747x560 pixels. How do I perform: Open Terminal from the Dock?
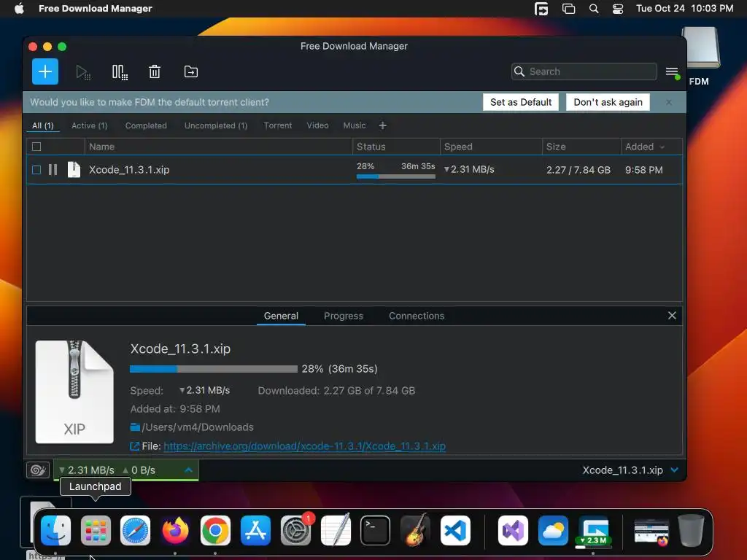pyautogui.click(x=376, y=531)
